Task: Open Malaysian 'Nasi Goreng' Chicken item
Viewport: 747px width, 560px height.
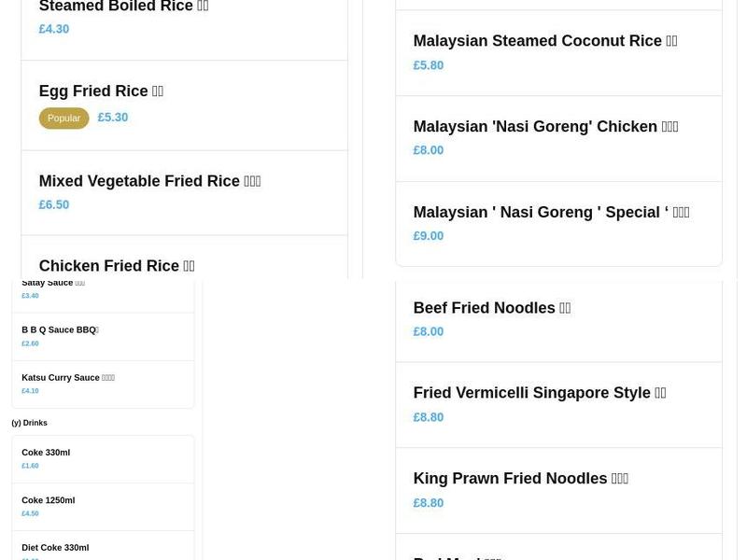Action: click(546, 126)
